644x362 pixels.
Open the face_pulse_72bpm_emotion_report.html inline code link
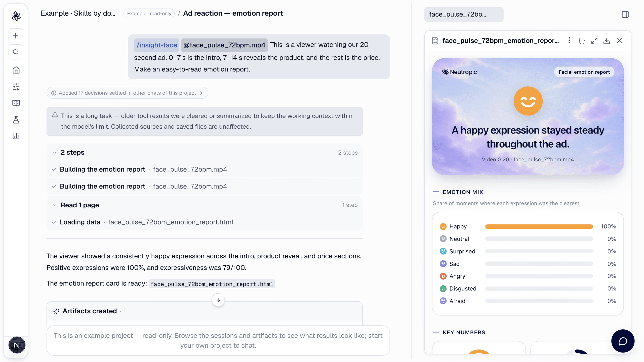click(x=212, y=284)
